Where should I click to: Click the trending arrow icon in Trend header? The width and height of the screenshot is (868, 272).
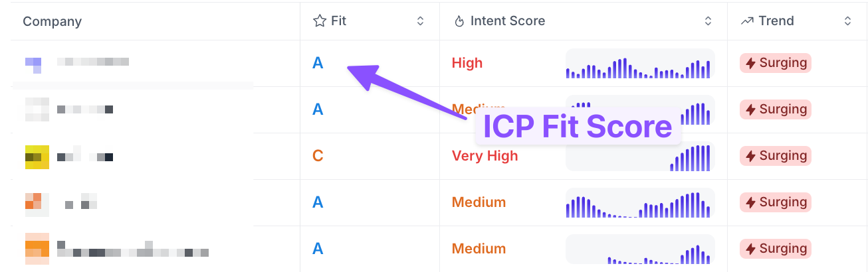click(747, 21)
